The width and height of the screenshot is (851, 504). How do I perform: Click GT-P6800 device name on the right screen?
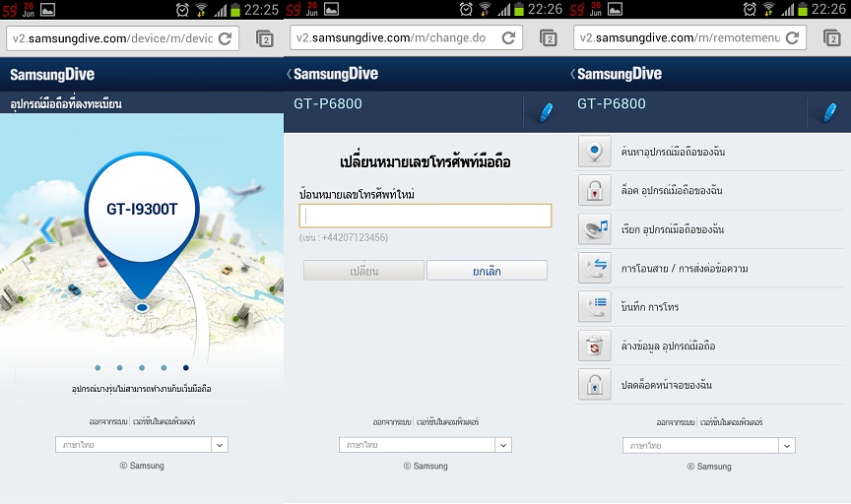point(612,103)
